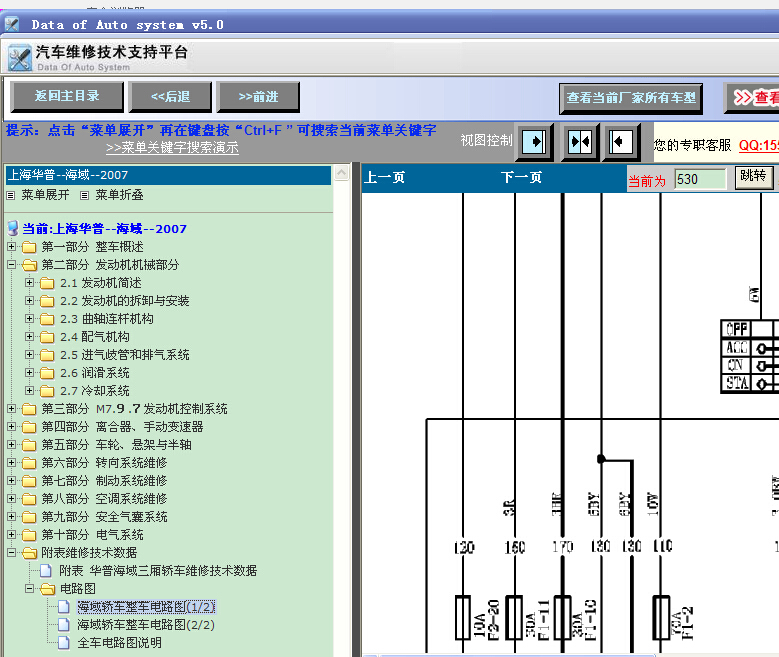Viewport: 779px width, 657px height.
Task: Open >>菜单关键字搜索演示 link
Action: (172, 148)
